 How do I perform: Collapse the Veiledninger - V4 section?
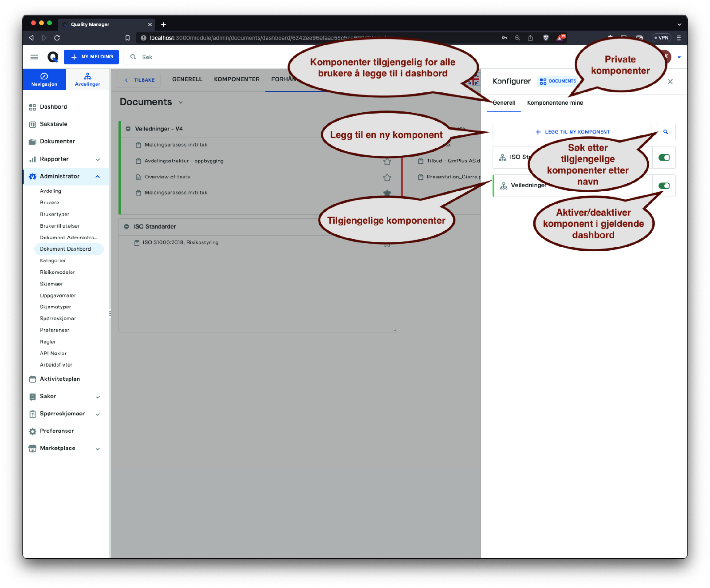128,129
